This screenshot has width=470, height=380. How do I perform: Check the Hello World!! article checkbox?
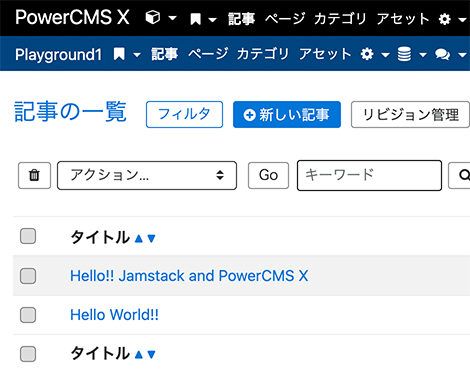click(x=28, y=315)
